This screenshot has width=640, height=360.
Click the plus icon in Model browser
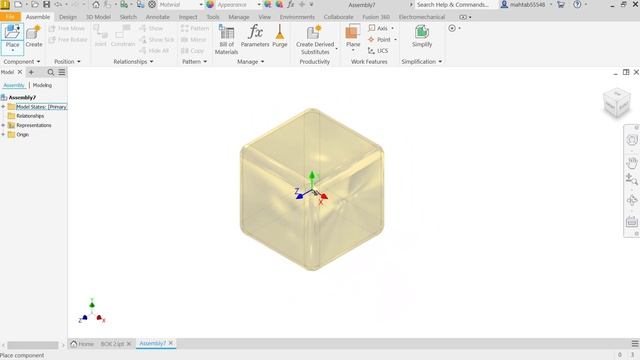click(31, 72)
